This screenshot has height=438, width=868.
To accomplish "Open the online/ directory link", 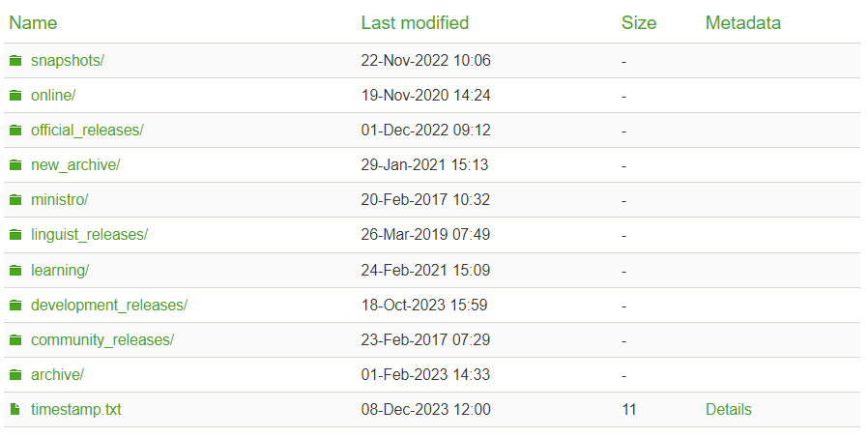I will click(x=53, y=96).
